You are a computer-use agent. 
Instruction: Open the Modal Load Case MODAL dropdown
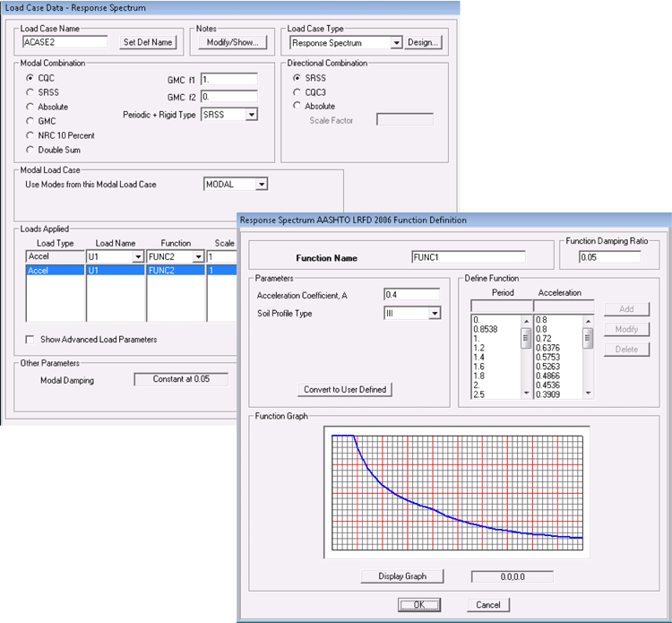coord(262,184)
